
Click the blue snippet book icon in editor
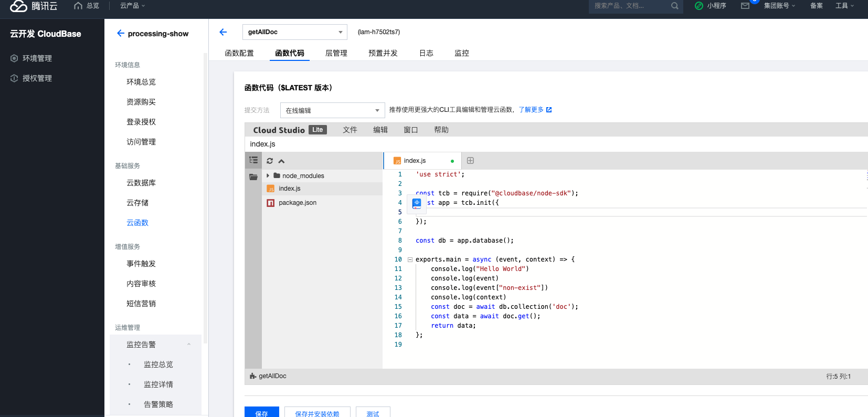point(417,203)
